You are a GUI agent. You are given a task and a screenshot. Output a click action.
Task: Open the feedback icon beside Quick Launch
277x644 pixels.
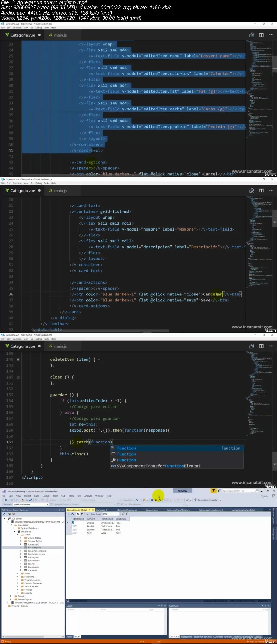pos(219,491)
